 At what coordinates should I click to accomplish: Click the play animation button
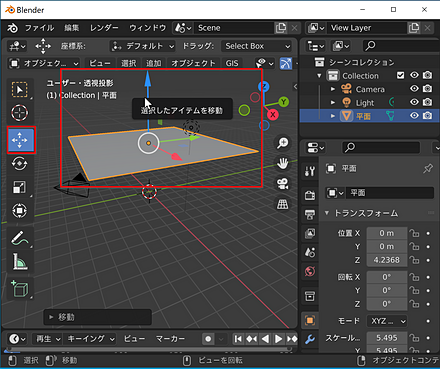[x=278, y=339]
